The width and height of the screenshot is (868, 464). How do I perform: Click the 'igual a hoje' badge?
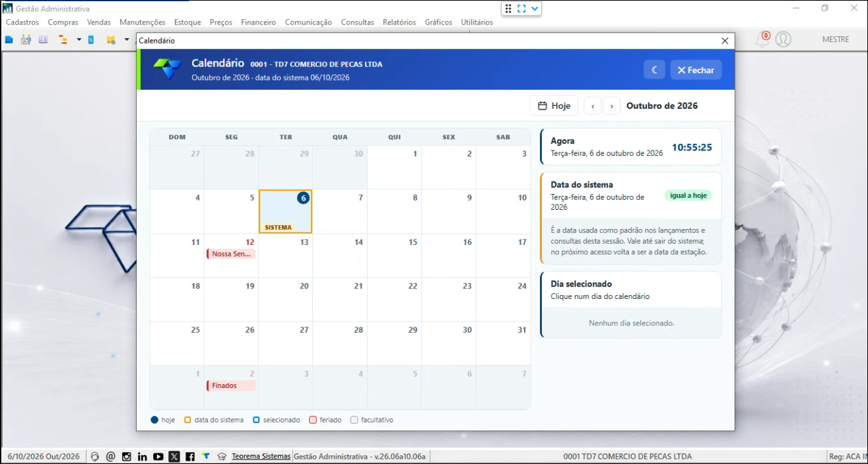[x=688, y=195]
